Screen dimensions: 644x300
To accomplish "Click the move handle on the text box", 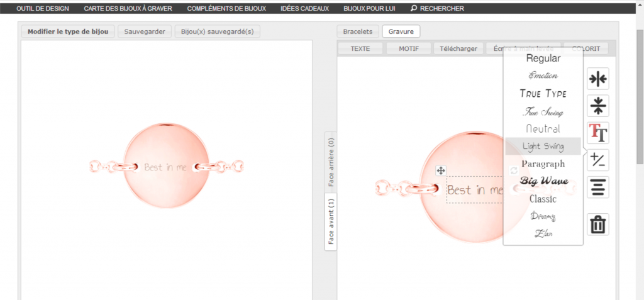I will pos(441,170).
